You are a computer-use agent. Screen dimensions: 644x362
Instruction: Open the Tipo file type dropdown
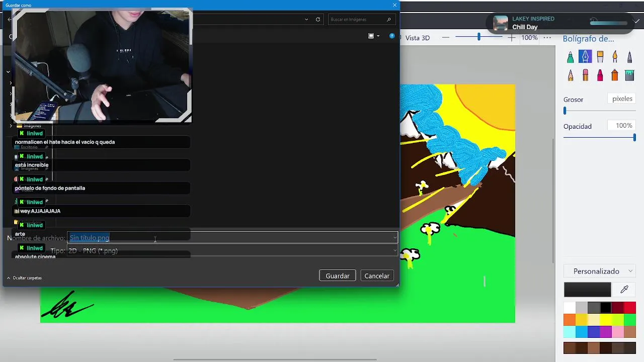click(394, 250)
